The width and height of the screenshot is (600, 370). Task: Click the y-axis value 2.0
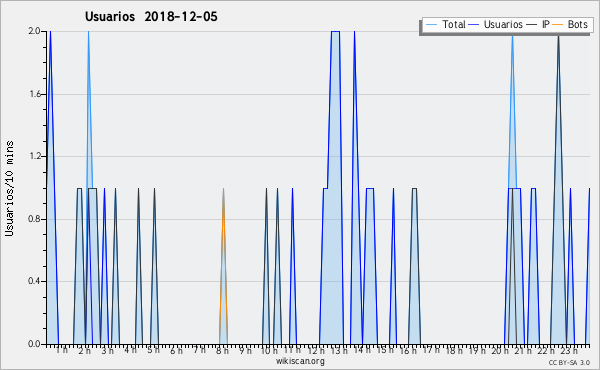pyautogui.click(x=34, y=31)
